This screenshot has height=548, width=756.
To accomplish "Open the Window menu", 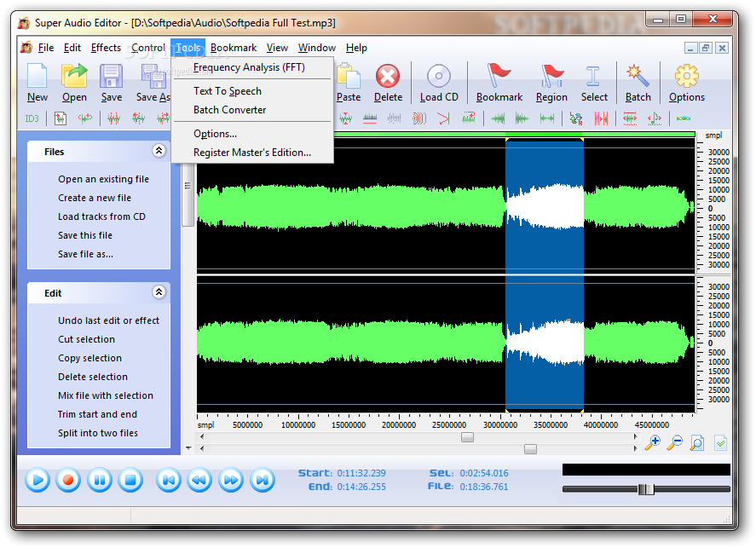I will point(317,48).
